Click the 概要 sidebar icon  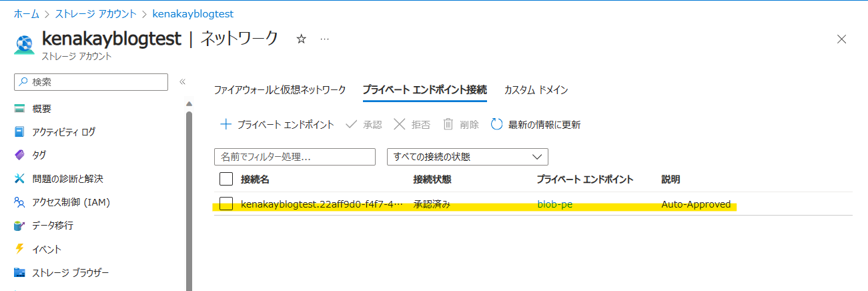point(19,109)
